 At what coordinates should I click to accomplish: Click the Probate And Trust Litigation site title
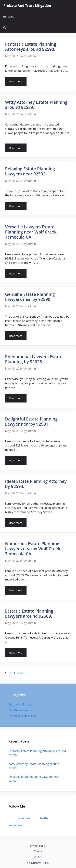(27, 6)
